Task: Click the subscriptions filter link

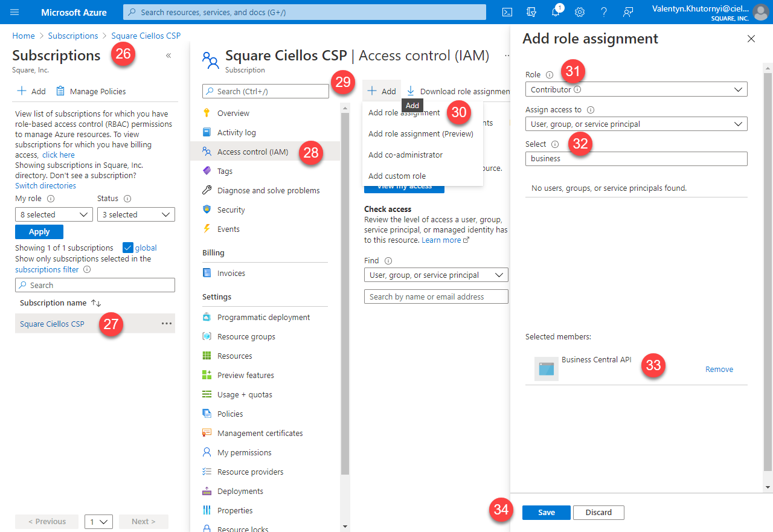Action: coord(47,269)
